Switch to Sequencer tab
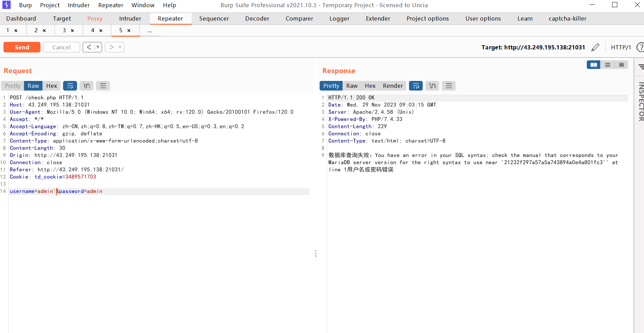Image resolution: width=644 pixels, height=333 pixels. pyautogui.click(x=214, y=19)
